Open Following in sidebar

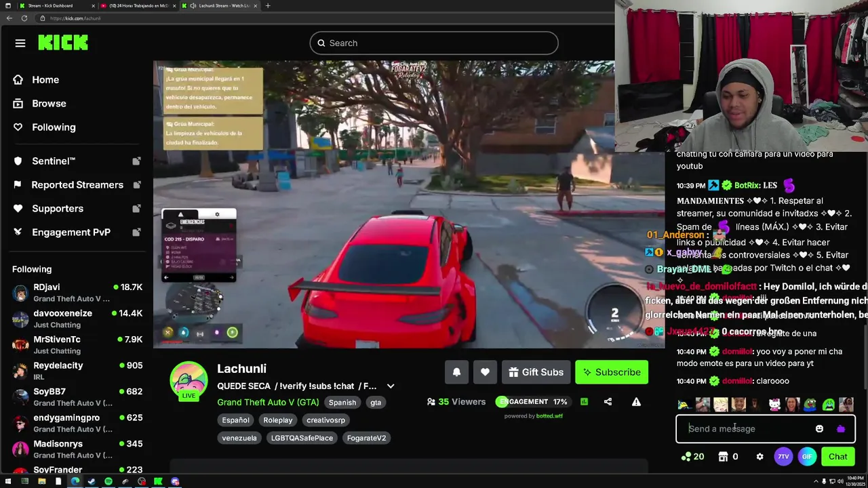click(54, 127)
